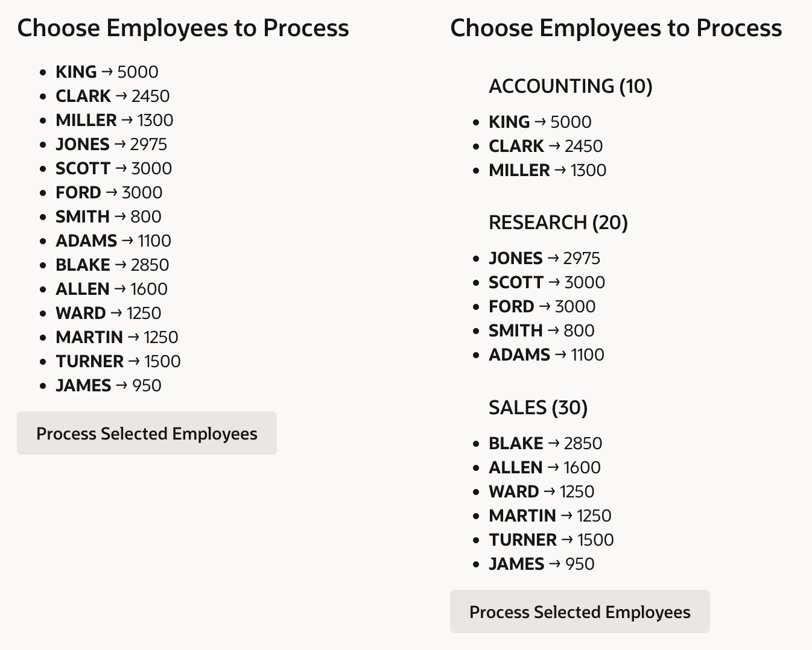Click the ACCOUNTING (10) group heading
Image resolution: width=812 pixels, height=650 pixels.
(x=571, y=86)
